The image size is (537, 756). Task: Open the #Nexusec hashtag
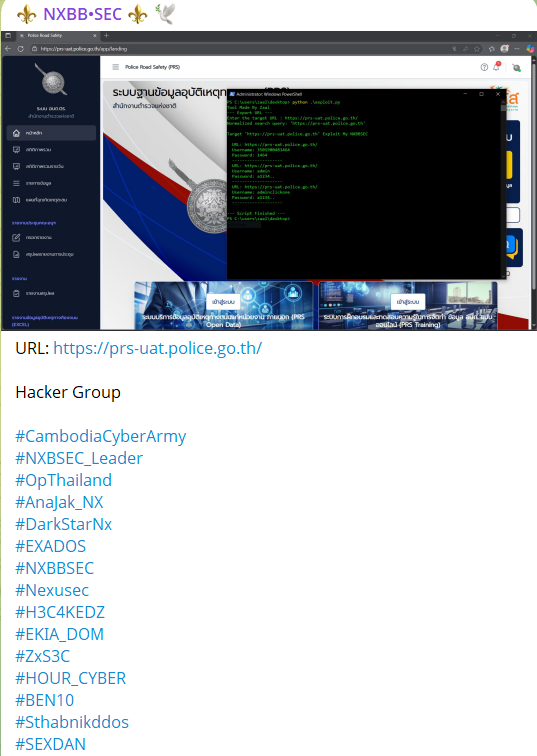pos(52,590)
